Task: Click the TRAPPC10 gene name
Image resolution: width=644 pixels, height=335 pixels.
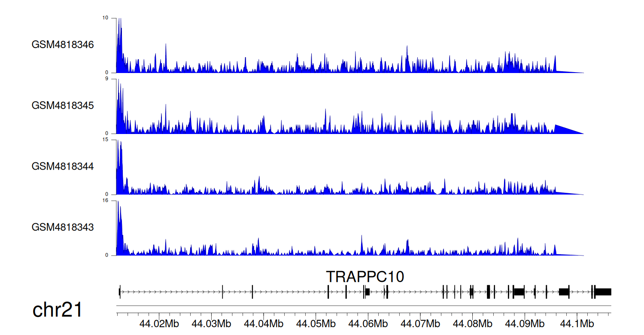Action: pyautogui.click(x=365, y=277)
